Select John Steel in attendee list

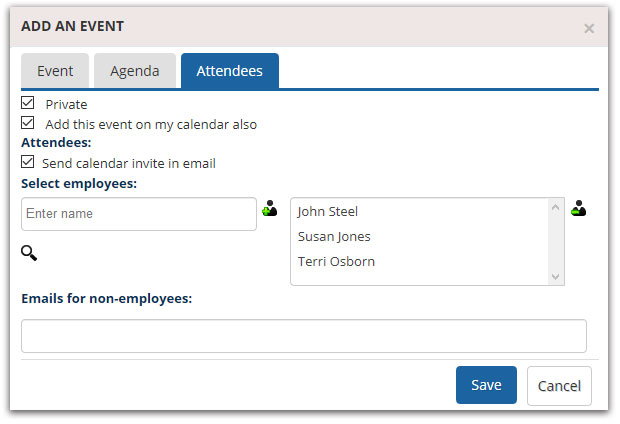coord(328,212)
